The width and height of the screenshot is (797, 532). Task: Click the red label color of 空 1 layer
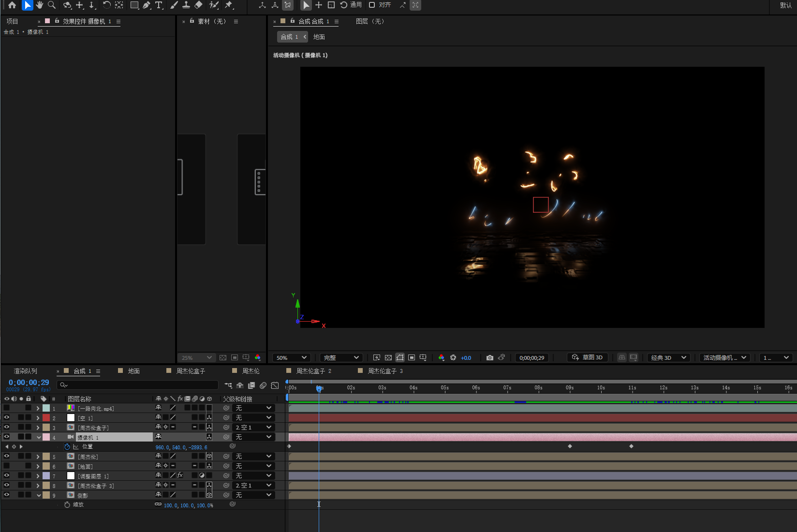(46, 418)
